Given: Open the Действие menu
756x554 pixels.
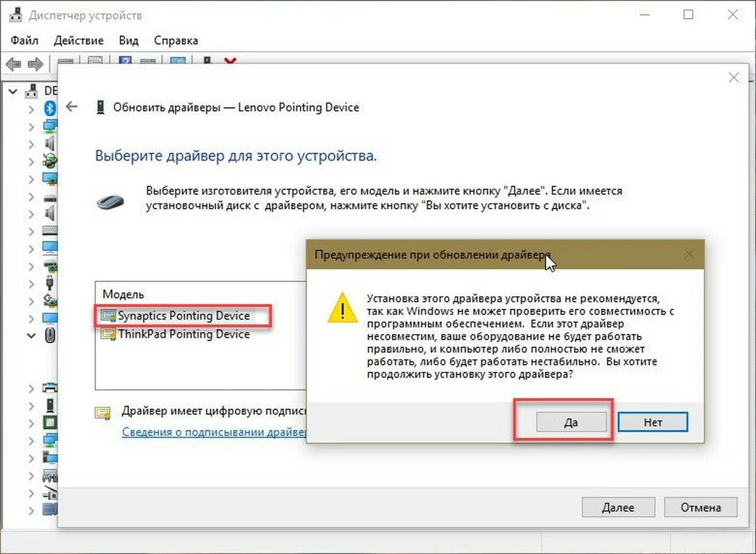Looking at the screenshot, I should (x=79, y=40).
